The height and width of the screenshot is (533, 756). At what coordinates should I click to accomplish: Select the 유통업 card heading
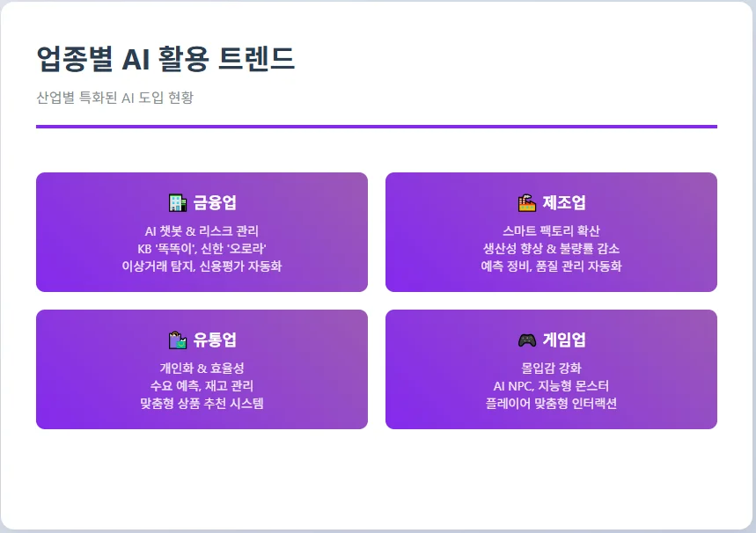[x=215, y=340]
